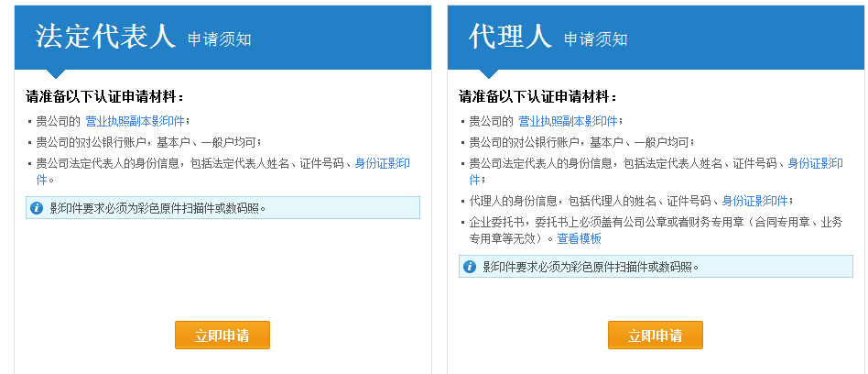The image size is (868, 374).
Task: Click 立即申请 under the 法定代表人 panel
Action: pyautogui.click(x=222, y=335)
